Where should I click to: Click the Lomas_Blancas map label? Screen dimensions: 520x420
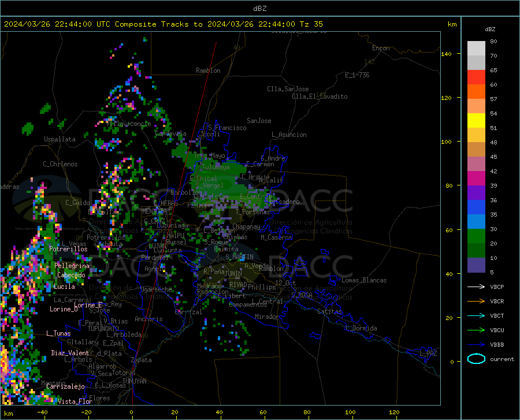pyautogui.click(x=364, y=280)
